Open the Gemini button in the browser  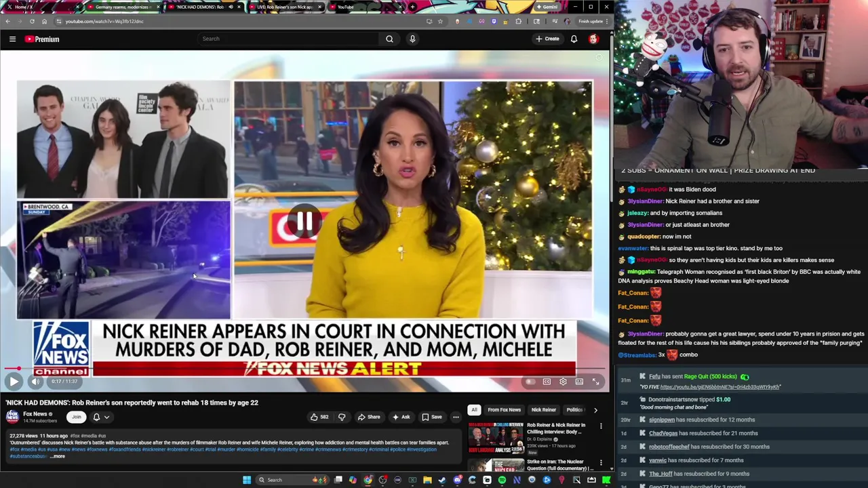[x=547, y=7]
